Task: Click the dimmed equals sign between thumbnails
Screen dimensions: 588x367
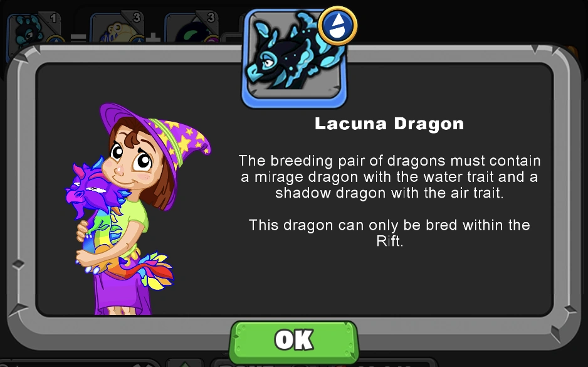Action: click(x=78, y=38)
